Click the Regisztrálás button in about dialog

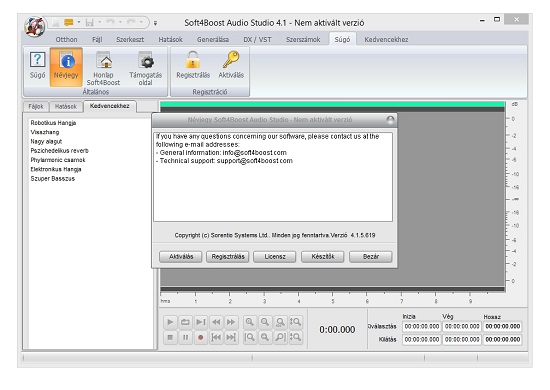coord(228,257)
